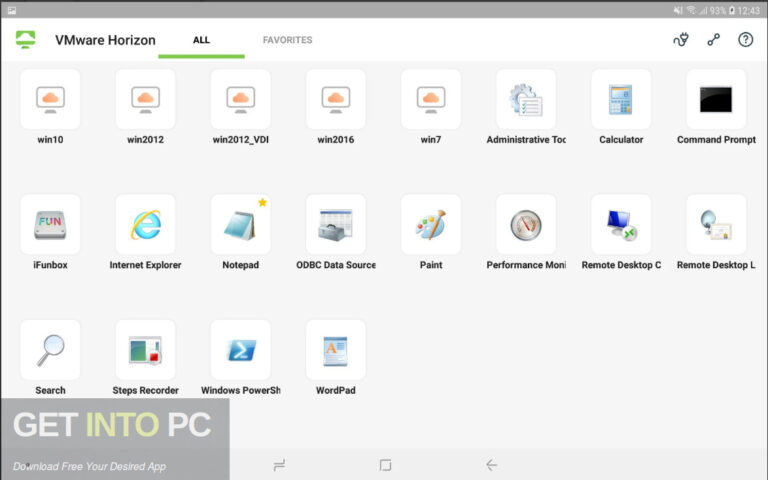Tap the Android home button
The height and width of the screenshot is (480, 768).
coord(385,465)
